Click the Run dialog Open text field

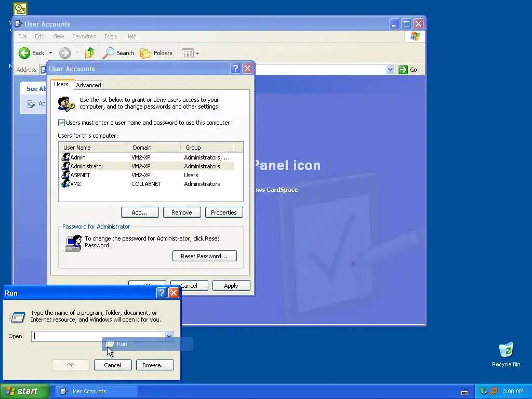(98, 336)
